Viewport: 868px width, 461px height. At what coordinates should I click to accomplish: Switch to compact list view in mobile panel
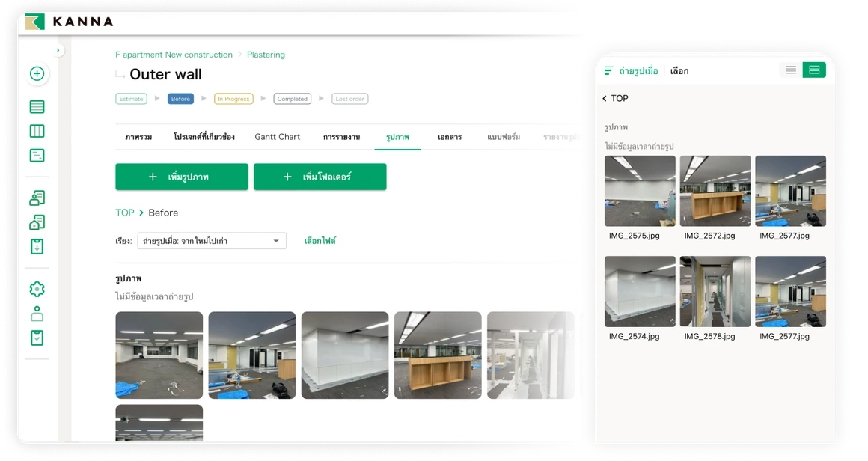point(790,70)
